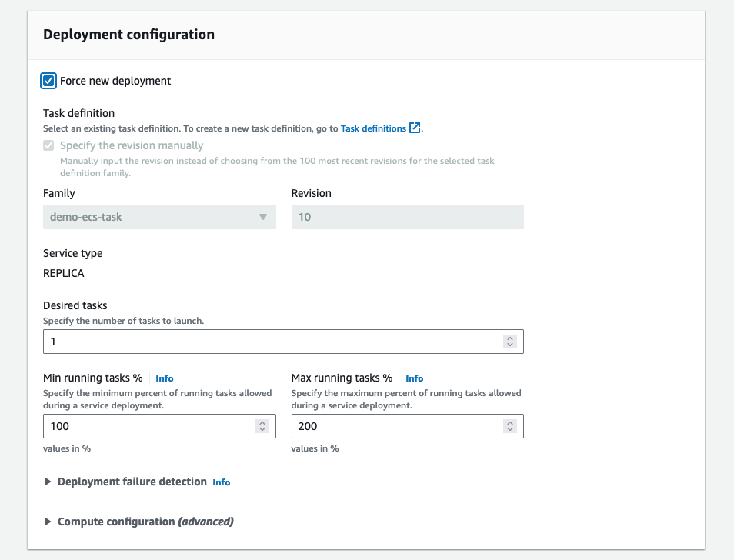Open Info for Deployment failure detection
The image size is (734, 560).
pos(222,482)
